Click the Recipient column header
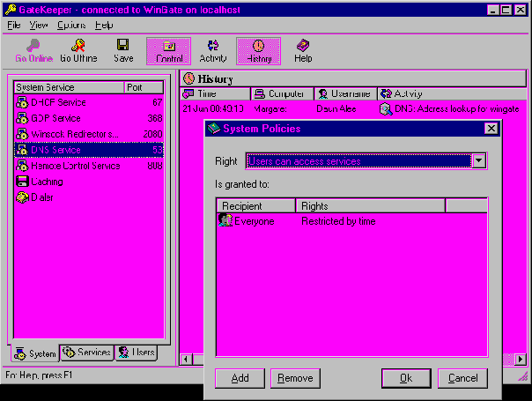The width and height of the screenshot is (532, 401). [255, 205]
